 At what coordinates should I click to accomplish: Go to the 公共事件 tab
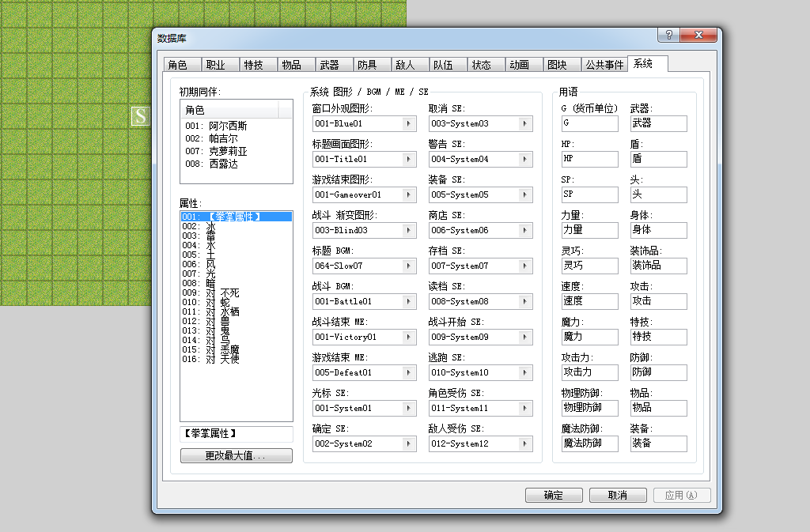(x=604, y=65)
